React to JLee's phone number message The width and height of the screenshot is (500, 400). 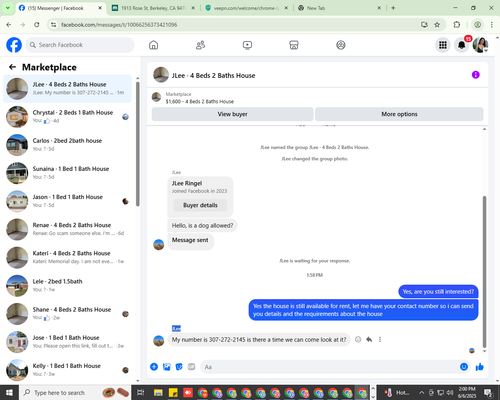tap(358, 340)
